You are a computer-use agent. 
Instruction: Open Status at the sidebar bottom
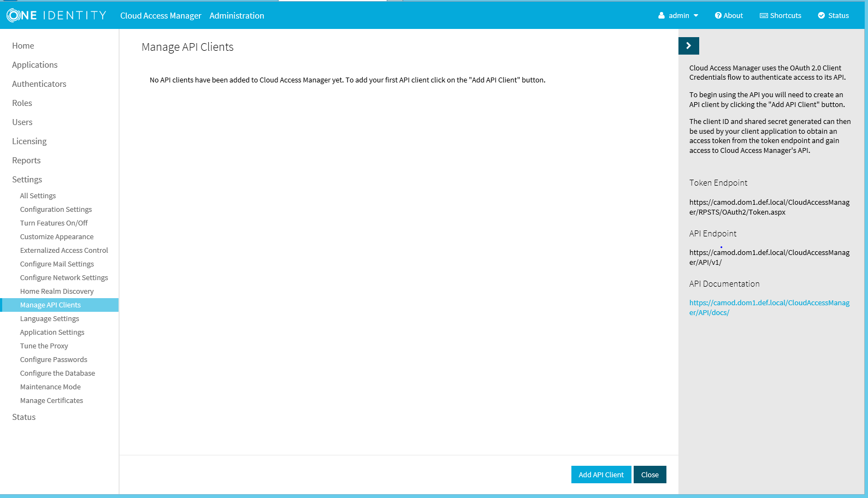click(x=23, y=417)
